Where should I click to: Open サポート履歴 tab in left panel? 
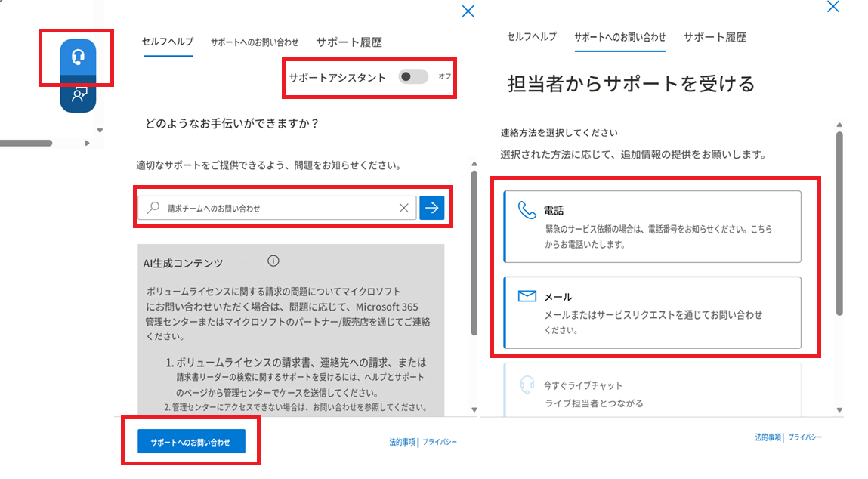point(349,42)
